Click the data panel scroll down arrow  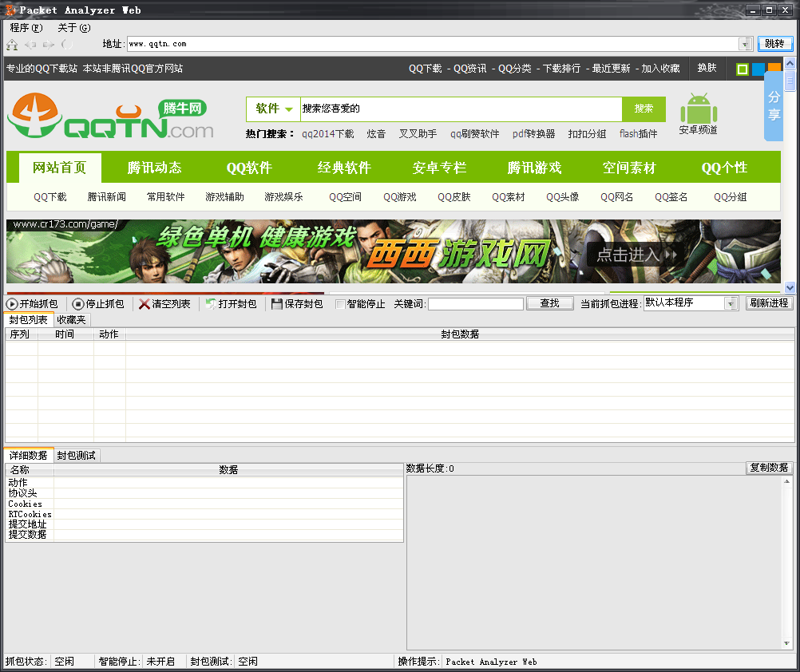coord(786,643)
